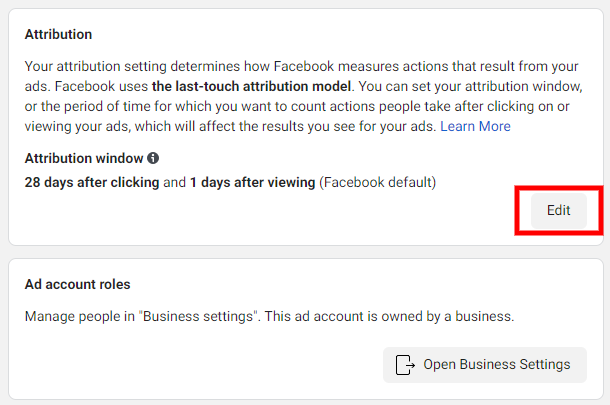Select the Ad account roles heading

[77, 284]
